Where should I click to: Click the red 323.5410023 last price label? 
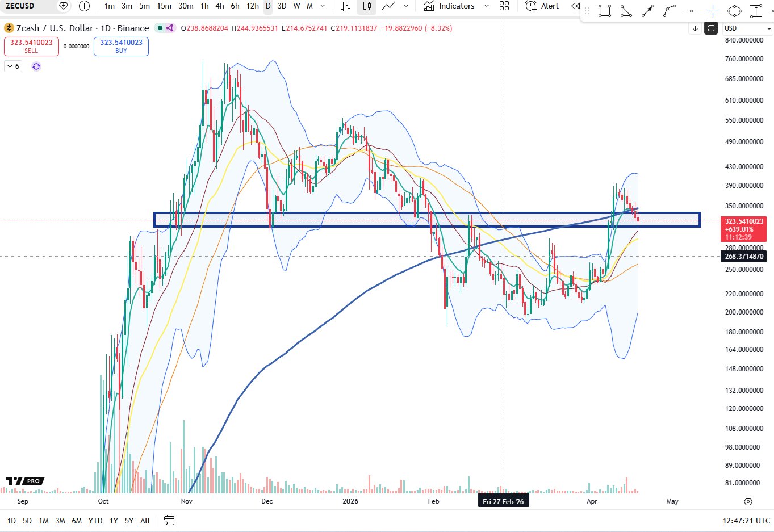(744, 229)
